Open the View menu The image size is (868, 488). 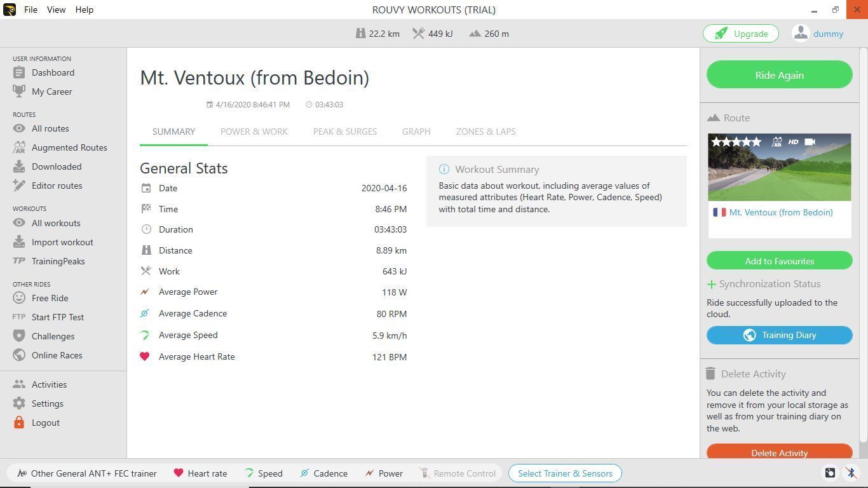coord(56,10)
